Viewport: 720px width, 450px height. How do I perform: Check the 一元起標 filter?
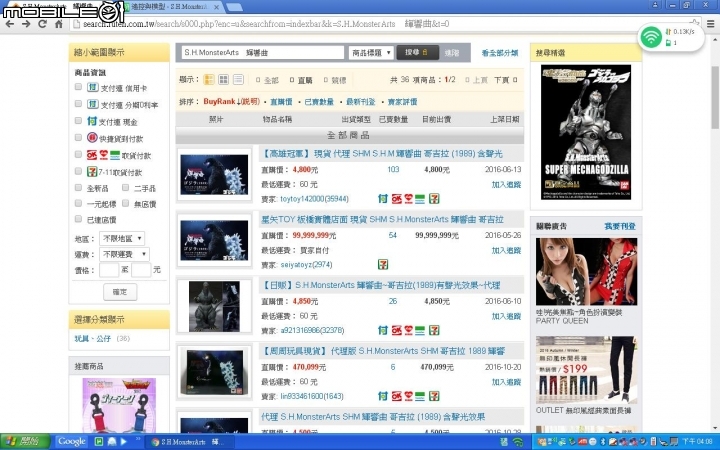[x=79, y=203]
